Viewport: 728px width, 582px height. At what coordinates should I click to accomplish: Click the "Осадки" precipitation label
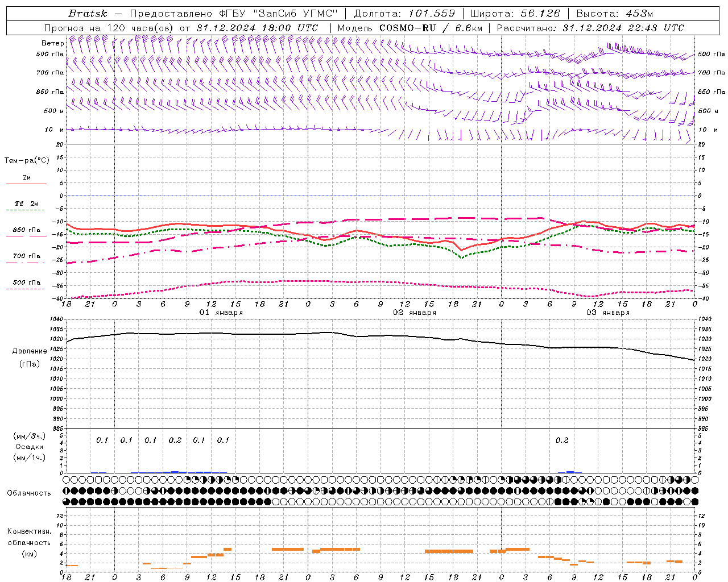(30, 447)
